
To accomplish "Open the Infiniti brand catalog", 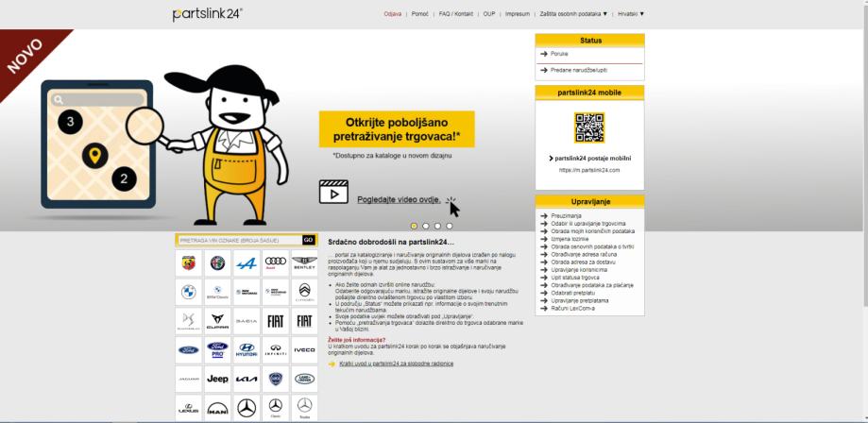I will point(276,350).
